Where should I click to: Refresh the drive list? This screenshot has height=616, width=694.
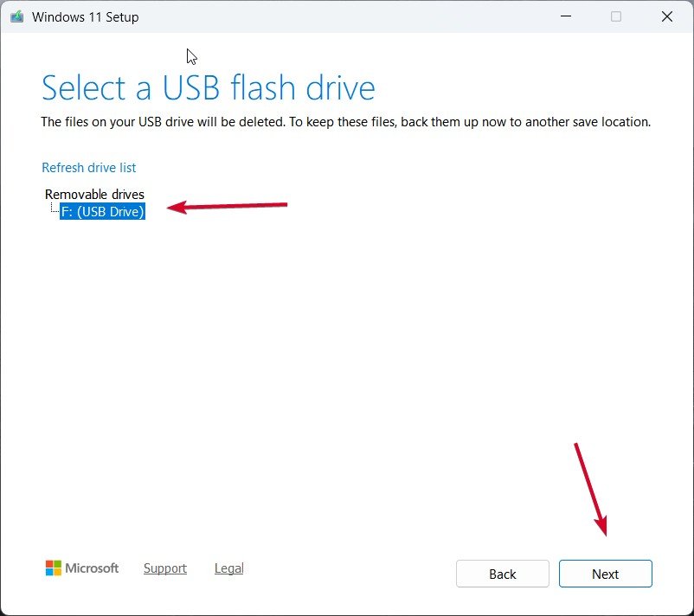tap(89, 167)
